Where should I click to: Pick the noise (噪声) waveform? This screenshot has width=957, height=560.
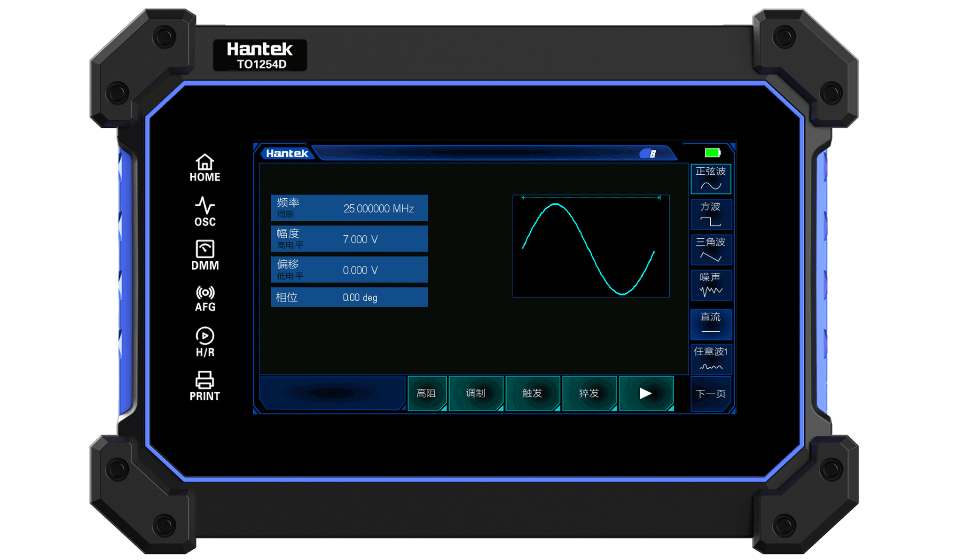[x=710, y=285]
